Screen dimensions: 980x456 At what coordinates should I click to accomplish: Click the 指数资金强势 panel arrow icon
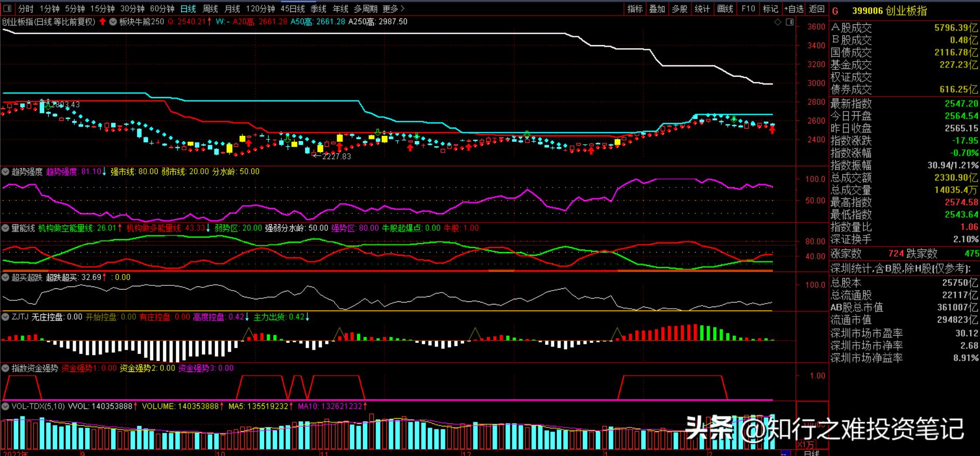[x=5, y=368]
